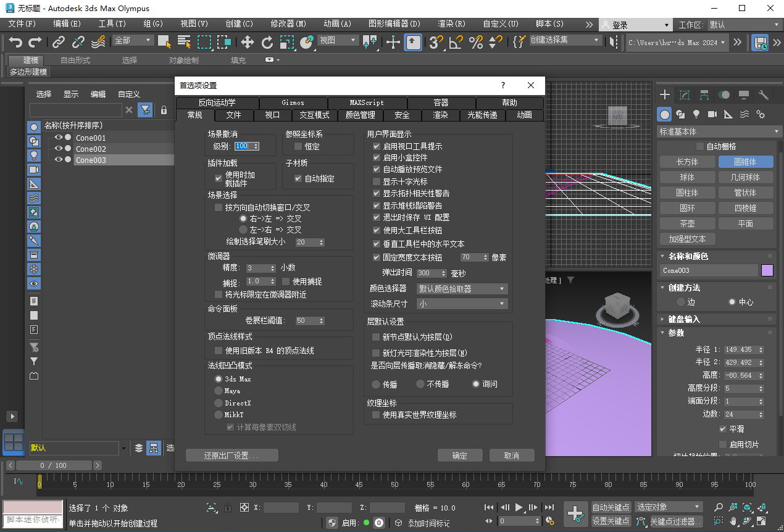Open the Gizmos preferences tab

[293, 102]
